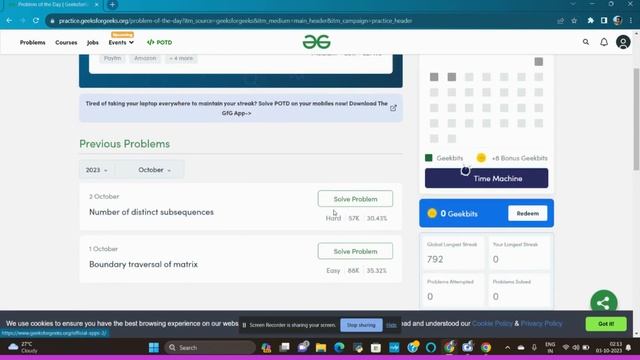
Task: Click the Global Longest Streak 792 value
Action: 435,259
